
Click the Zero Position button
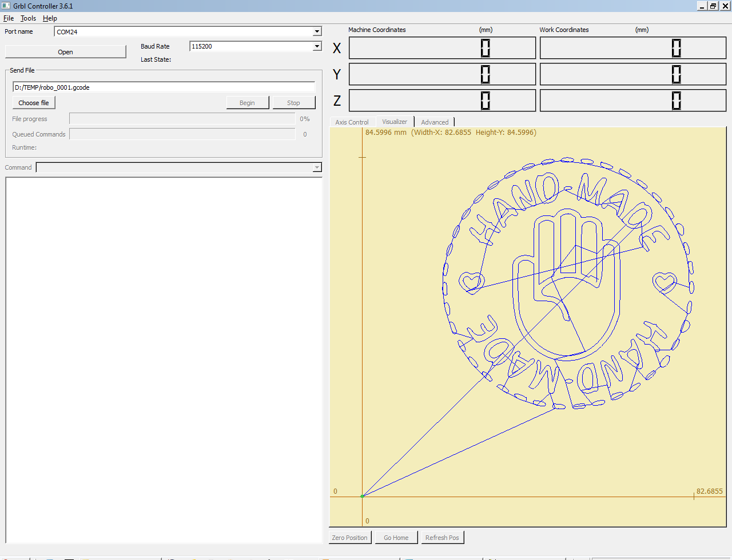(x=350, y=538)
